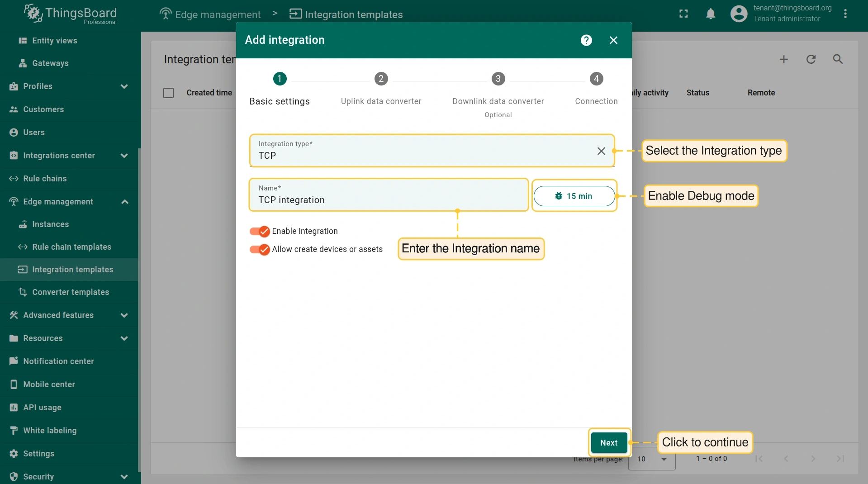Image resolution: width=868 pixels, height=484 pixels.
Task: Check the select-all checkbox in table header
Action: pyautogui.click(x=168, y=93)
